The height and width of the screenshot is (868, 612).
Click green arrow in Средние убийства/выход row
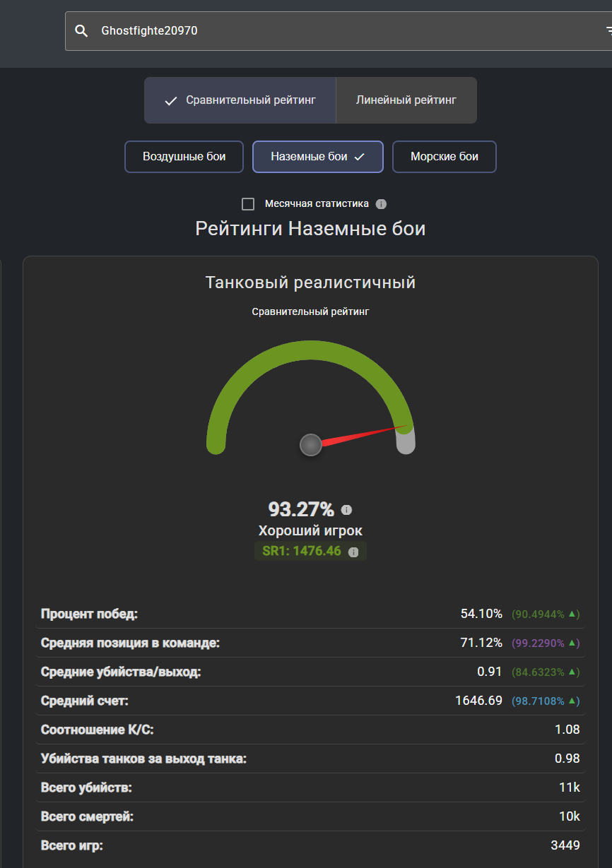click(x=573, y=672)
